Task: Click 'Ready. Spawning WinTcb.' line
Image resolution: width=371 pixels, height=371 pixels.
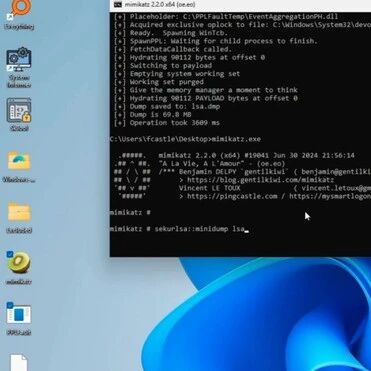Action: [171, 33]
